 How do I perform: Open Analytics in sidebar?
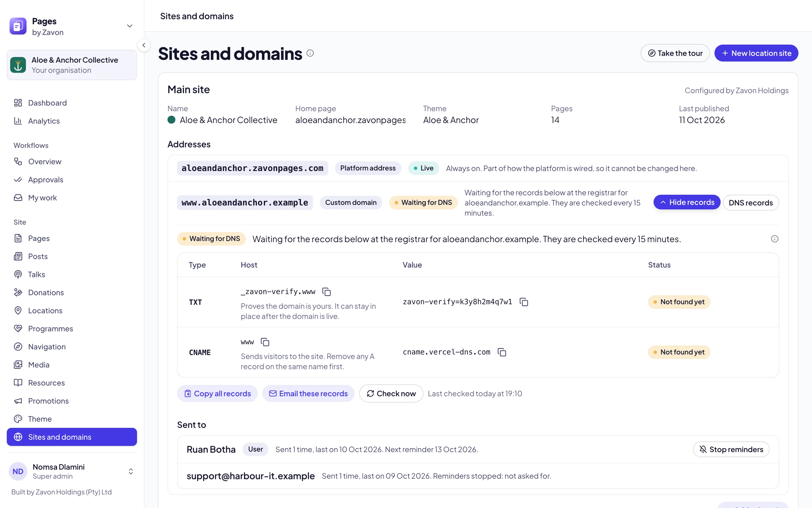coord(72,121)
